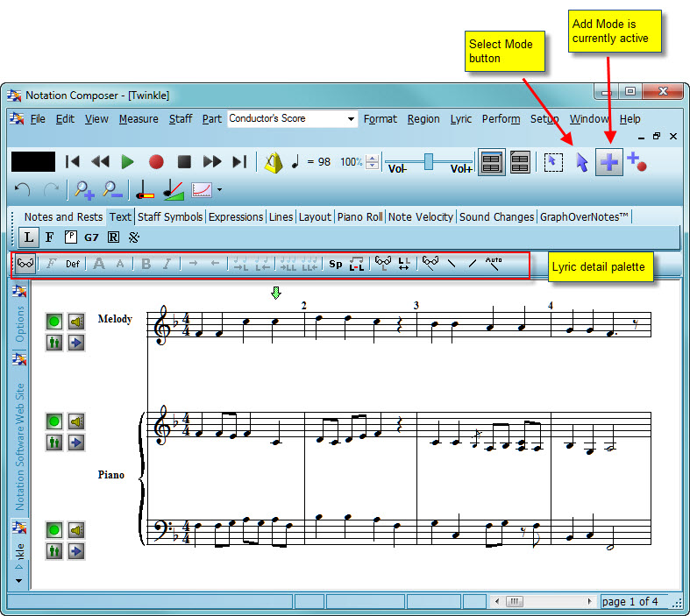Click the red Record button
690x616 pixels.
tap(156, 162)
